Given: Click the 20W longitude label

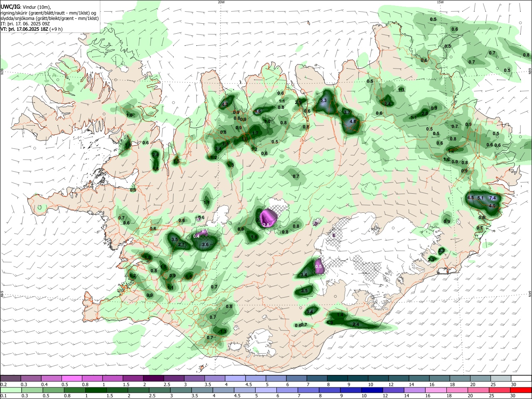Looking at the screenshot, I should click(221, 2).
